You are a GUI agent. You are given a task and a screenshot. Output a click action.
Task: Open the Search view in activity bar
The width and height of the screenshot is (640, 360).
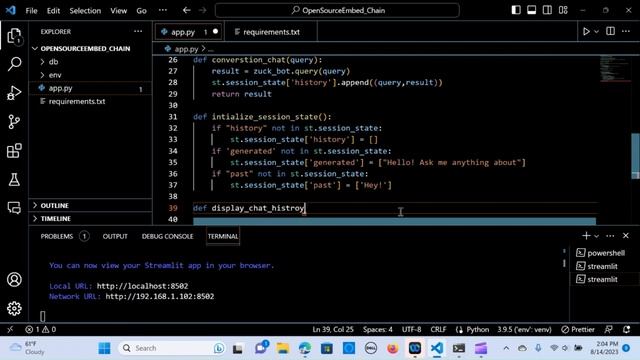click(14, 64)
